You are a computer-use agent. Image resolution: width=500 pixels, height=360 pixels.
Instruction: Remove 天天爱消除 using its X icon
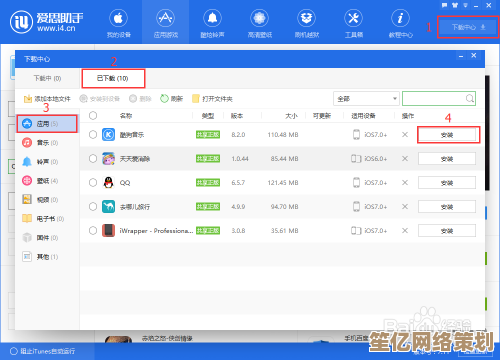click(x=405, y=159)
